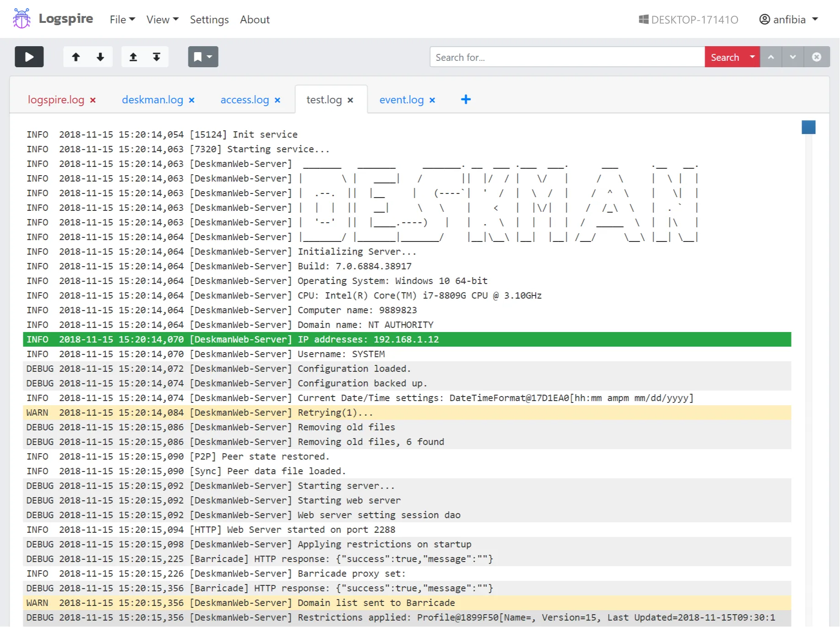
Task: Jump to next line using the down arrow icon
Action: pyautogui.click(x=100, y=57)
